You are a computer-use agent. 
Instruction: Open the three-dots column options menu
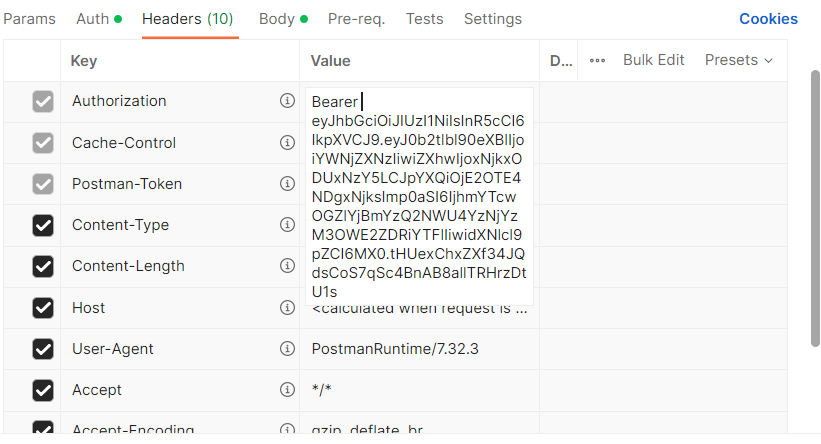[598, 60]
